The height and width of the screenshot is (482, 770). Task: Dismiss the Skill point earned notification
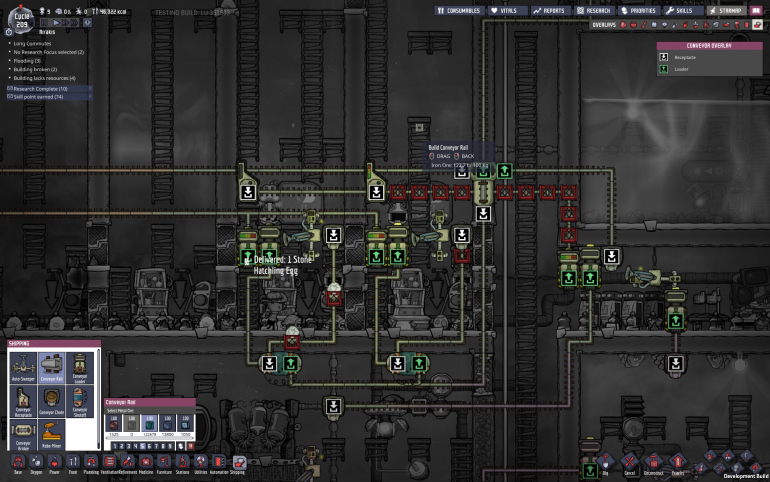(x=90, y=97)
